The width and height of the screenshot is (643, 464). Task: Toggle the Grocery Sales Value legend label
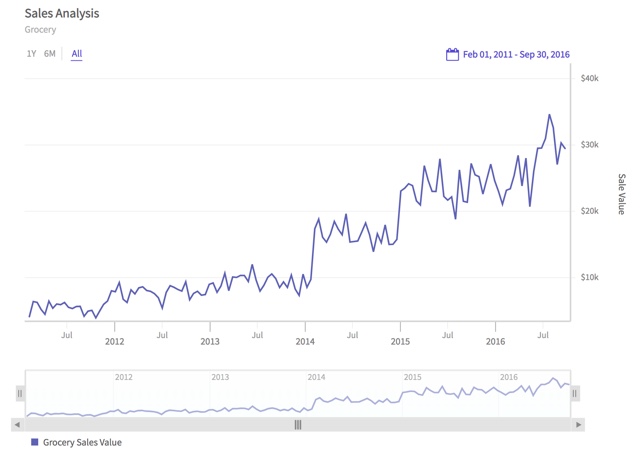pyautogui.click(x=82, y=442)
